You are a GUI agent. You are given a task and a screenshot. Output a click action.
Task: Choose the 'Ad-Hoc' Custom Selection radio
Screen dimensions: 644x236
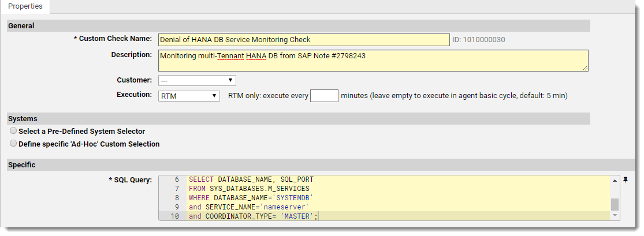coord(13,144)
